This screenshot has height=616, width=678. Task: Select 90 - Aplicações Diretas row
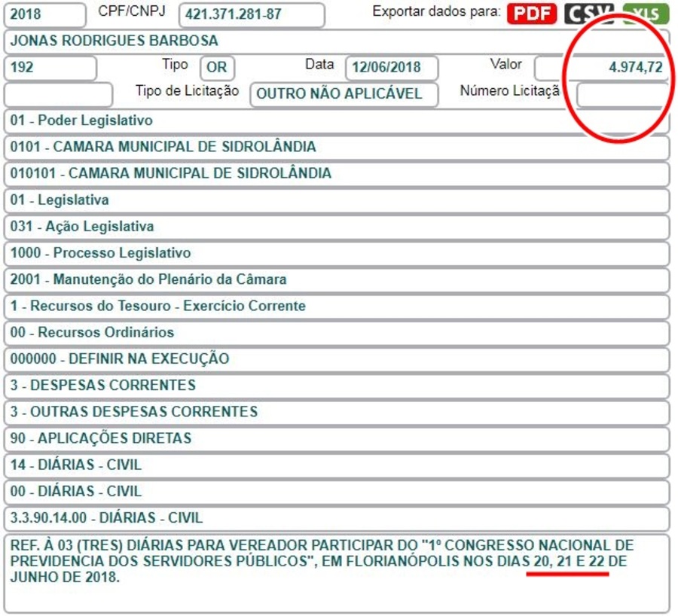335,438
